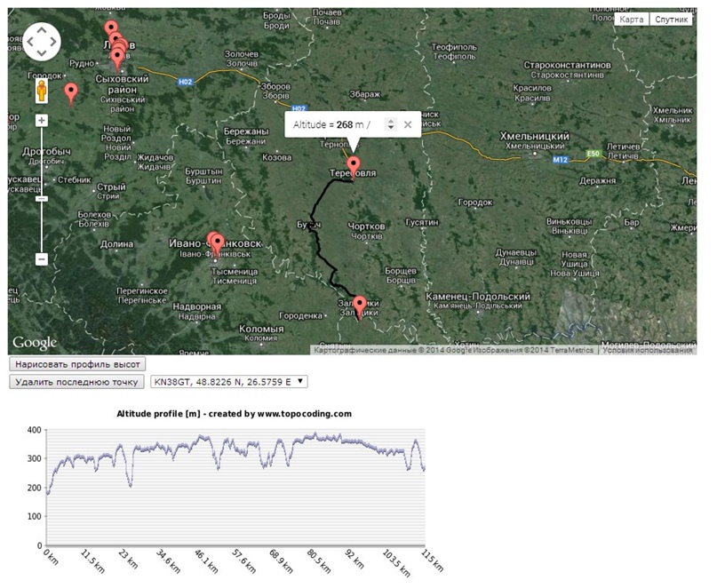Click the red marker at Залещики
Image resolution: width=717 pixels, height=588 pixels.
[x=360, y=305]
